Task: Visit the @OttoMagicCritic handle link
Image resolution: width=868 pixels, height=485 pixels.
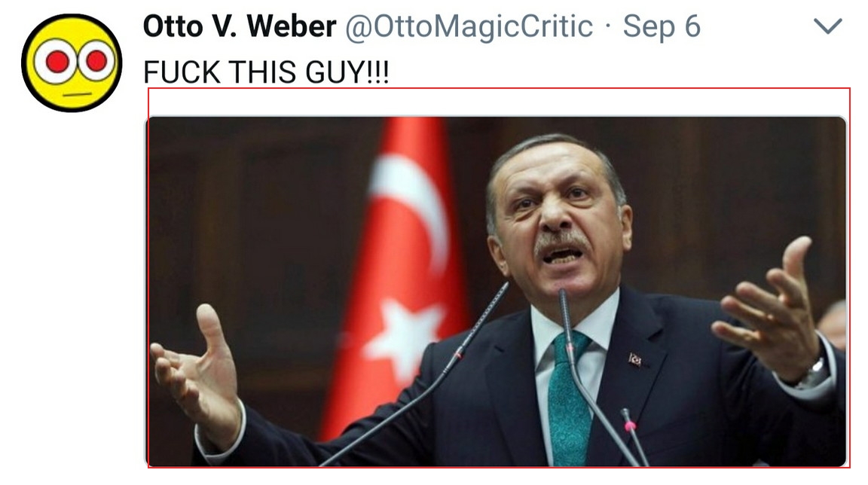Action: (469, 26)
